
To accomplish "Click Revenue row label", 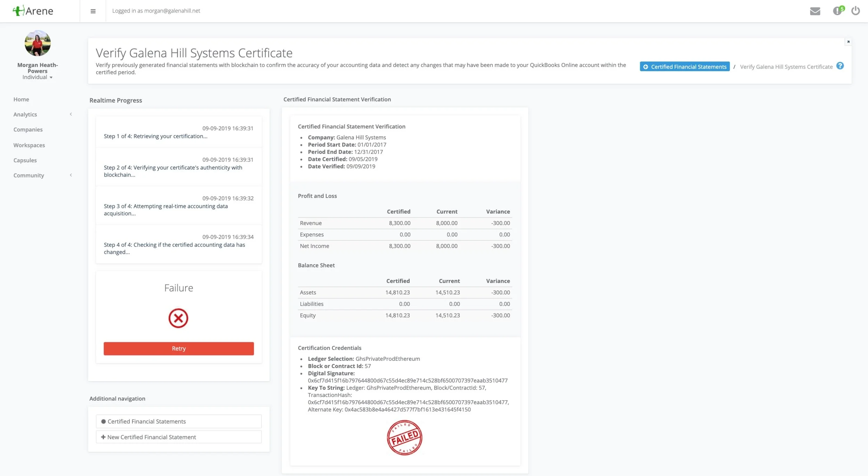I will pyautogui.click(x=311, y=223).
